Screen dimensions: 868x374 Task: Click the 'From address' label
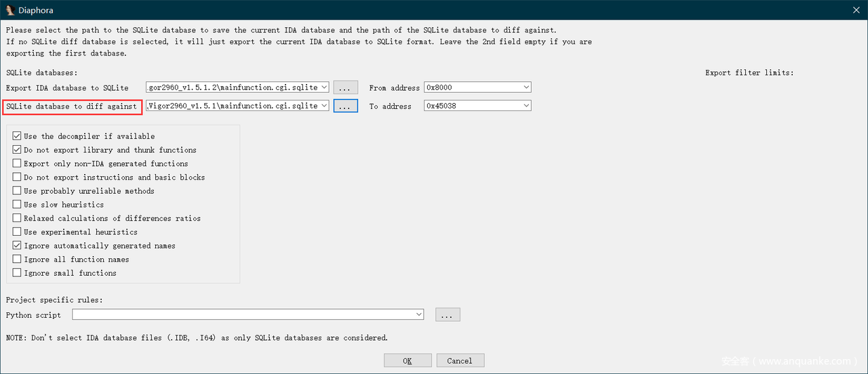395,88
